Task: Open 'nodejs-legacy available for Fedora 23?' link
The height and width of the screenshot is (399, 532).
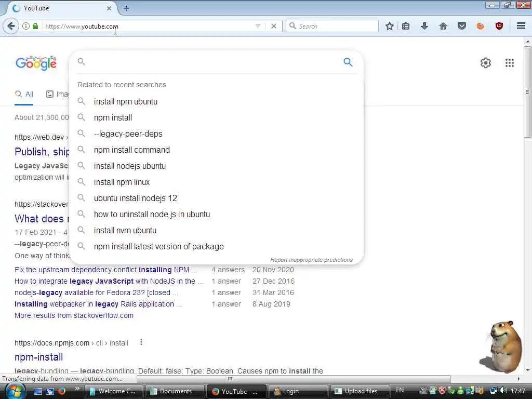Action: point(96,293)
